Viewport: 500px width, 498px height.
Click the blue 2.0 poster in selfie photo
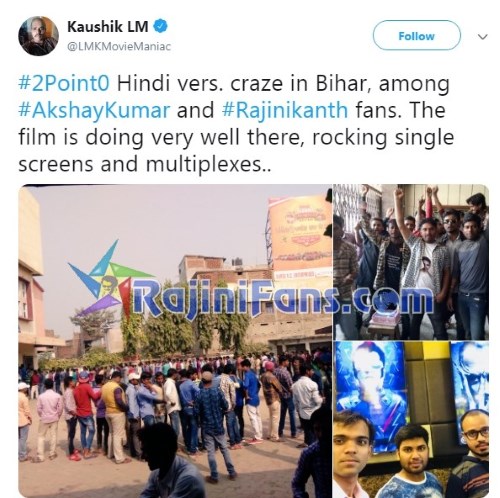pyautogui.click(x=371, y=393)
